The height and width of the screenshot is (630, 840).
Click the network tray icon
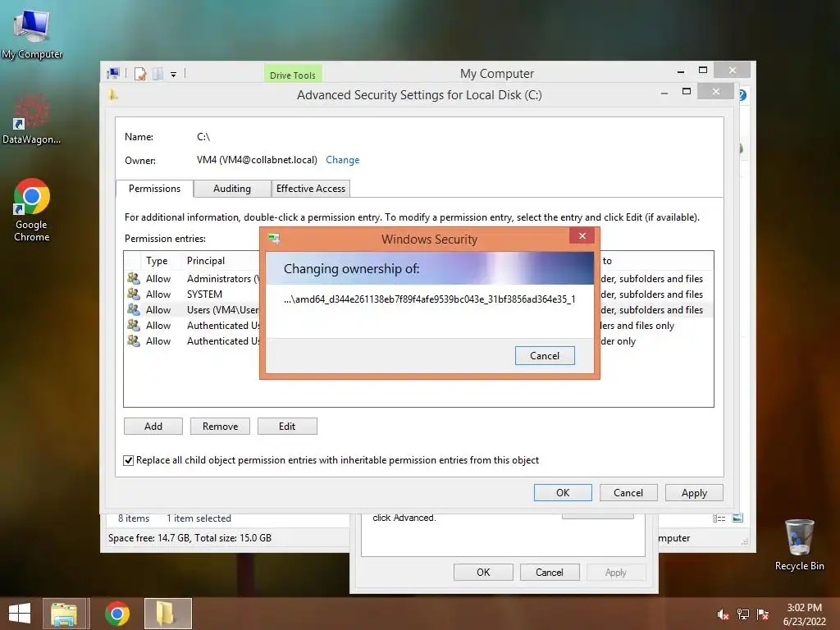pos(742,614)
